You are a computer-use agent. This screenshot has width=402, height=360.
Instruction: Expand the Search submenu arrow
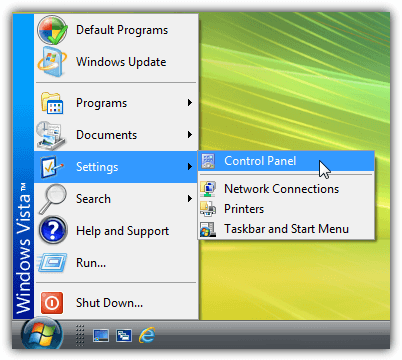coord(190,199)
